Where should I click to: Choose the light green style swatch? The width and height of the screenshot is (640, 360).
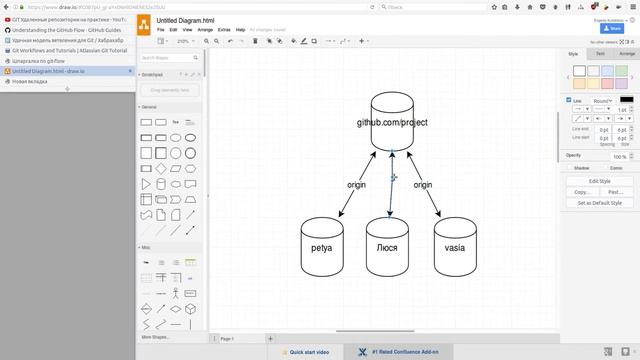621,71
